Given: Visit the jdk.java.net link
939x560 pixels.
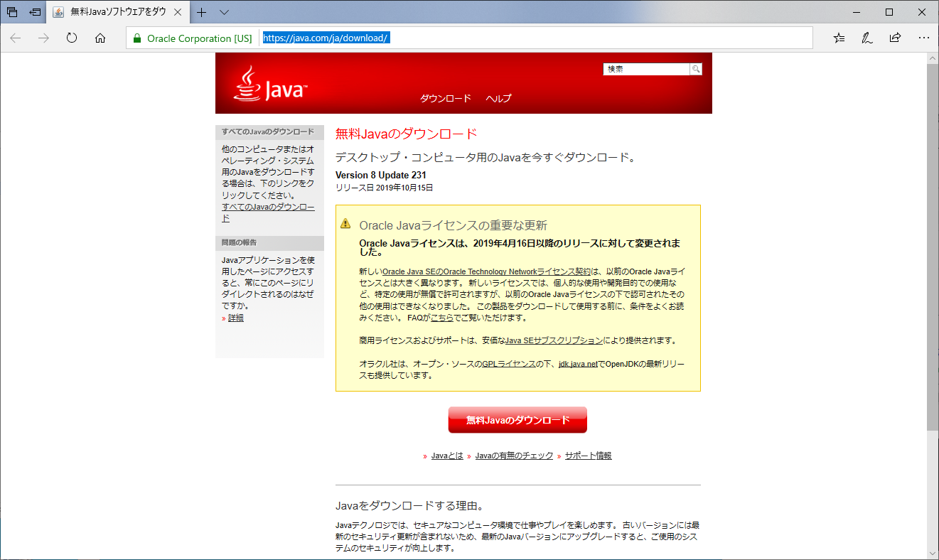Looking at the screenshot, I should click(578, 364).
